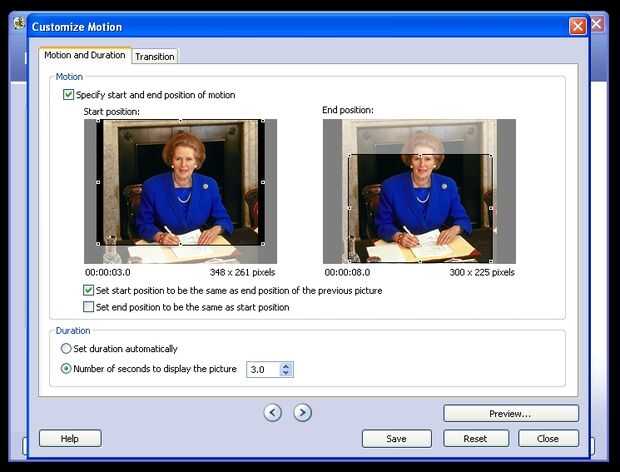The width and height of the screenshot is (620, 472).
Task: Click the Customize Motion title bar text
Action: [77, 27]
